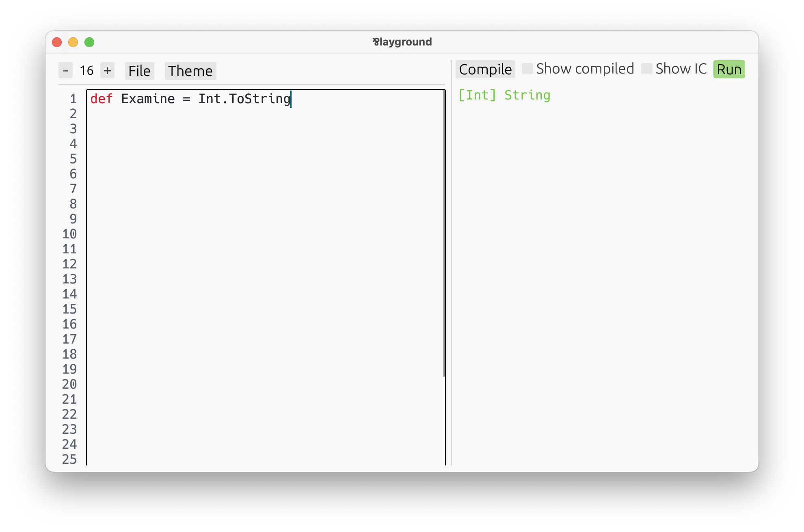This screenshot has width=804, height=532.
Task: Maximize the Playground window with green button
Action: (89, 42)
